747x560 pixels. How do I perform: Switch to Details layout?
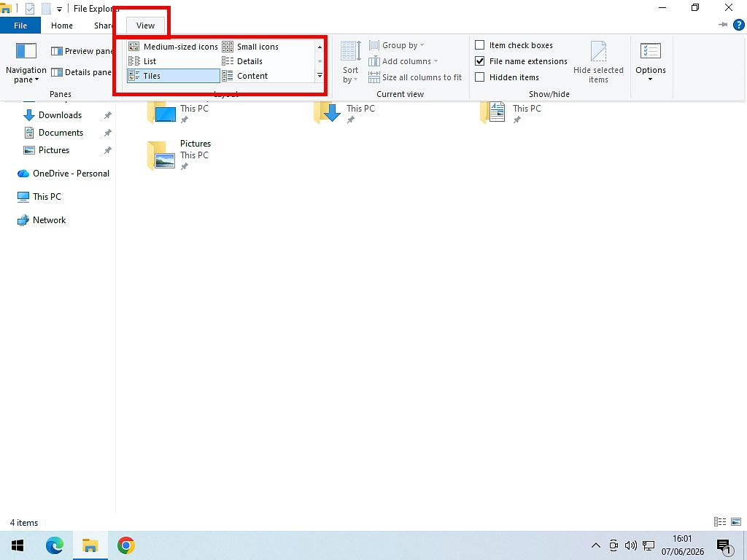coord(242,61)
